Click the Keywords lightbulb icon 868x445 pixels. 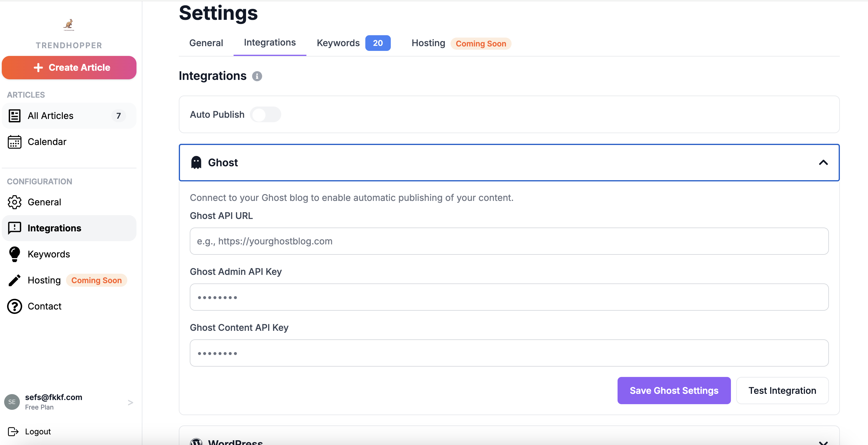coord(15,254)
